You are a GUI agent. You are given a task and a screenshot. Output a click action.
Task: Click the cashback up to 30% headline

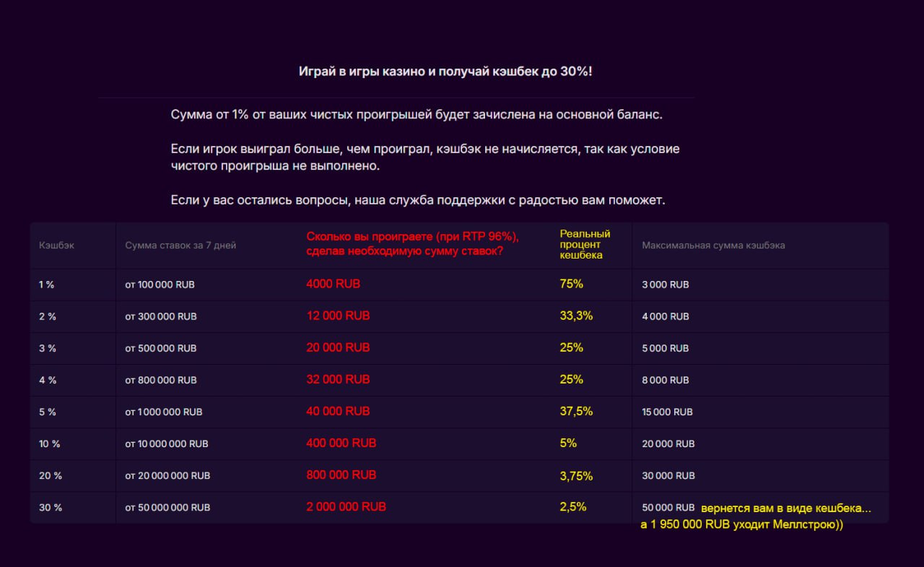(445, 72)
